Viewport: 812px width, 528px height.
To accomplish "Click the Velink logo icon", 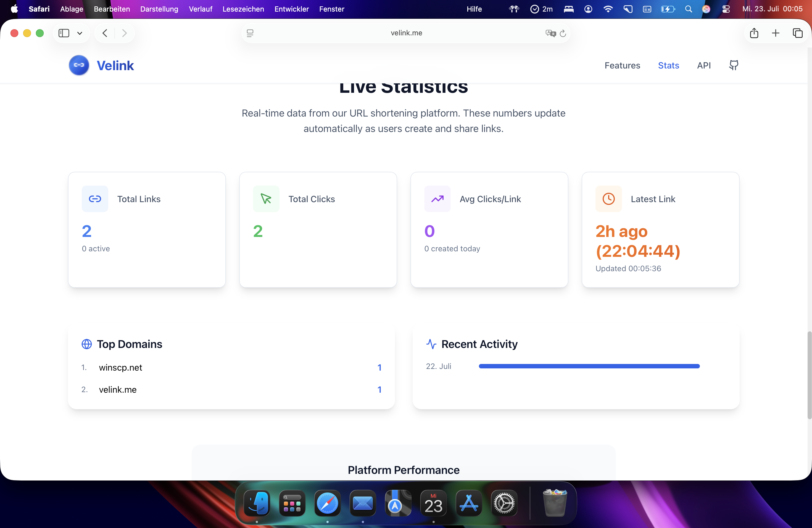I will tap(79, 65).
